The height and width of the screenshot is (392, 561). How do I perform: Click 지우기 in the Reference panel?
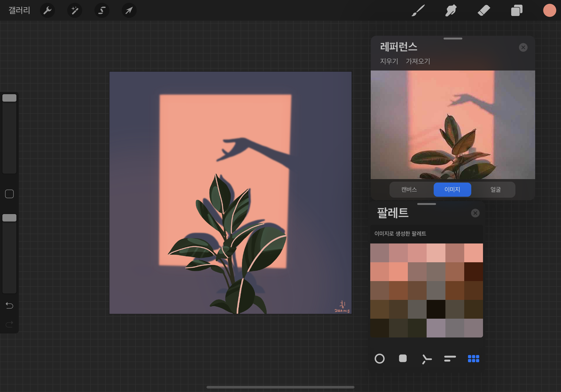389,61
